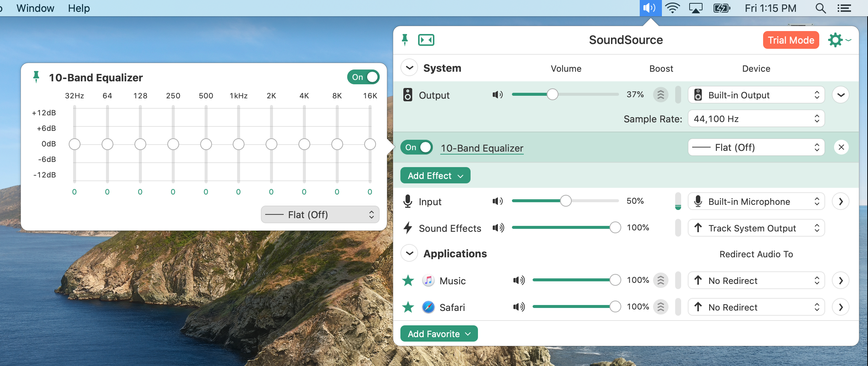Open Spotlight search in menu bar
868x366 pixels.
820,8
